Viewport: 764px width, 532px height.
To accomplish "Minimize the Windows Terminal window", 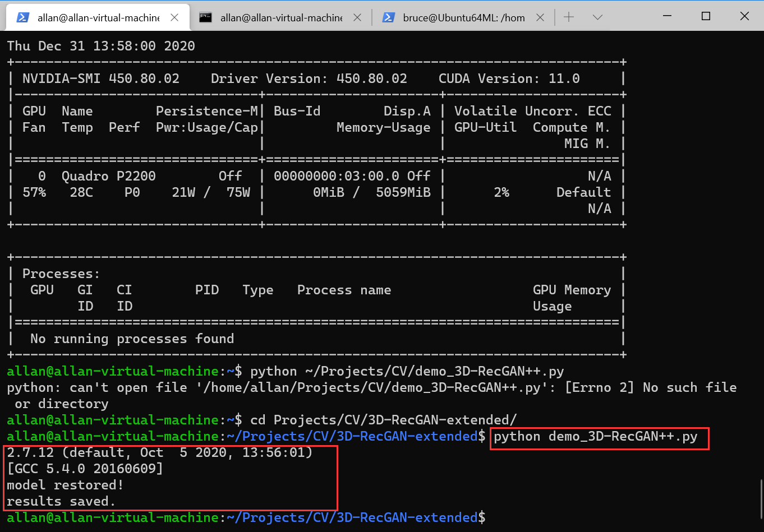I will point(667,16).
